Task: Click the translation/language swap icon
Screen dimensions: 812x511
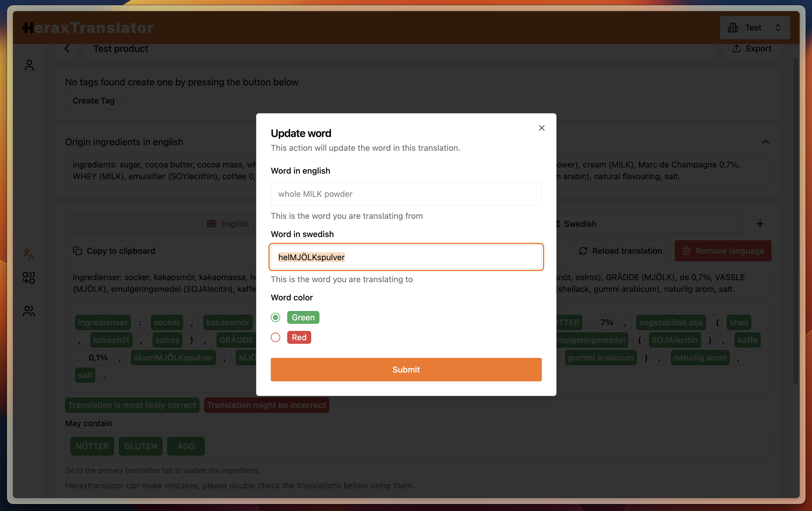Action: pyautogui.click(x=29, y=254)
